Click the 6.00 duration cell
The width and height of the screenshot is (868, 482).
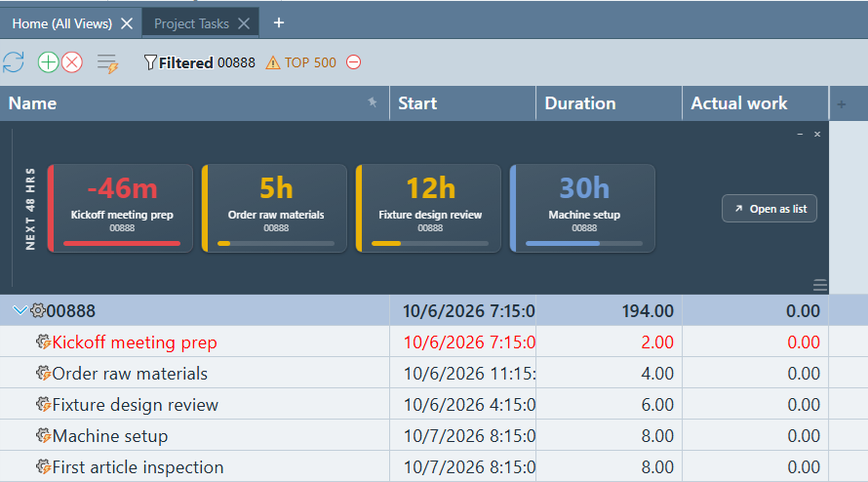click(x=609, y=405)
